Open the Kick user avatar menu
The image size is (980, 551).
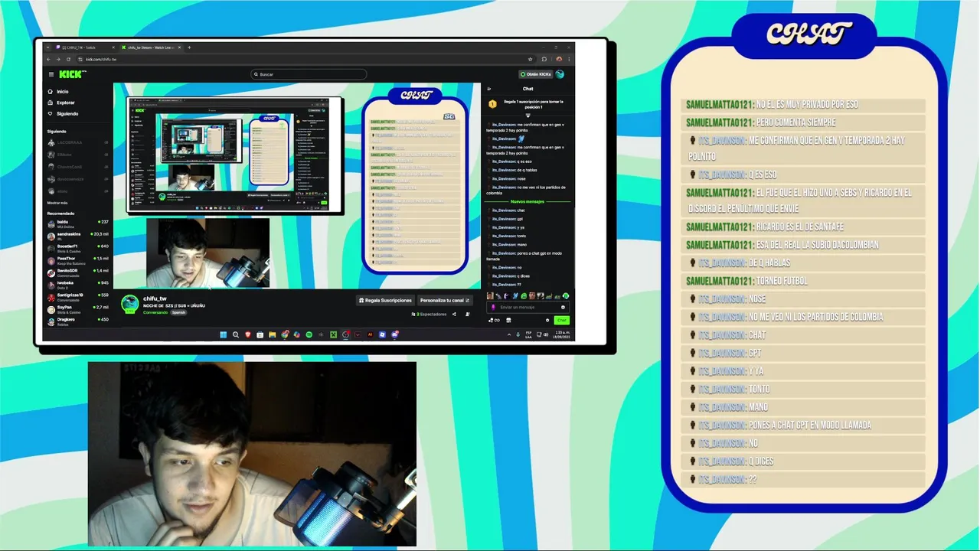560,74
